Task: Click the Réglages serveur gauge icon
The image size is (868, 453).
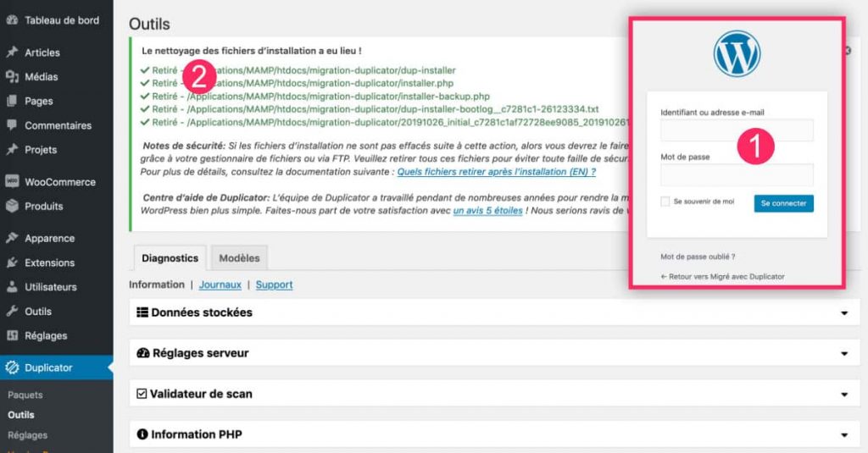Action: (x=142, y=353)
